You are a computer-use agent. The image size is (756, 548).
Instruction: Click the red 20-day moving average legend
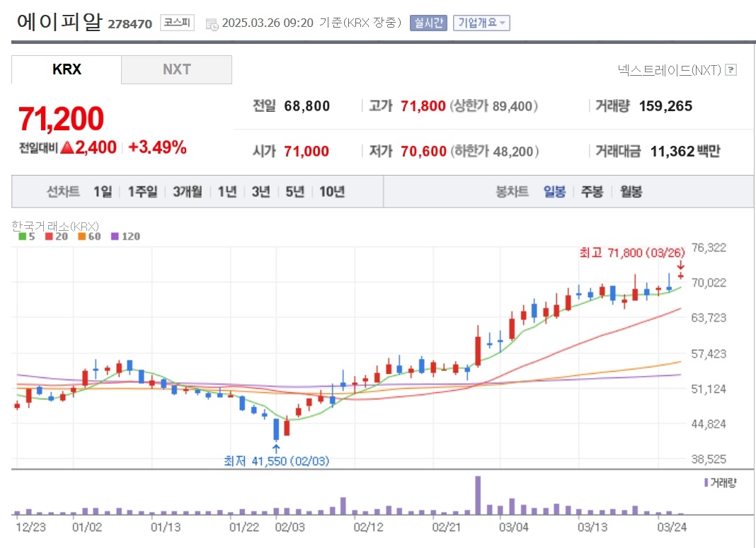(x=57, y=236)
